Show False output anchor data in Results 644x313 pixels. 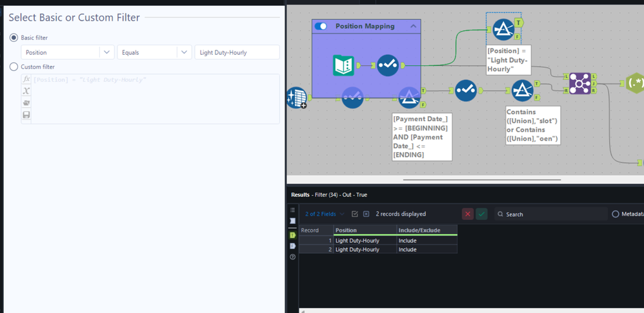(x=292, y=246)
